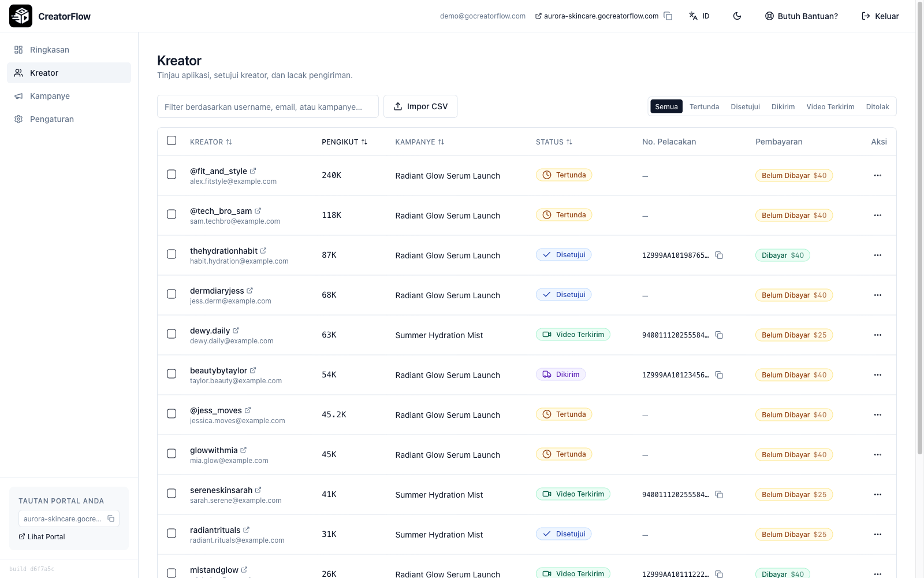The image size is (924, 578).
Task: Copy tracking number for thehydrationhabit row
Action: [x=719, y=255]
